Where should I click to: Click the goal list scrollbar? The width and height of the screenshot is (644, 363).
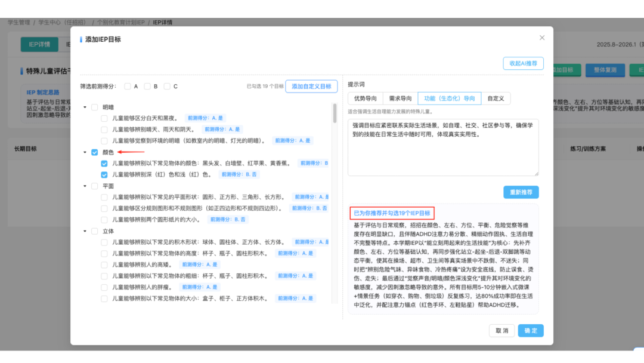point(335,113)
